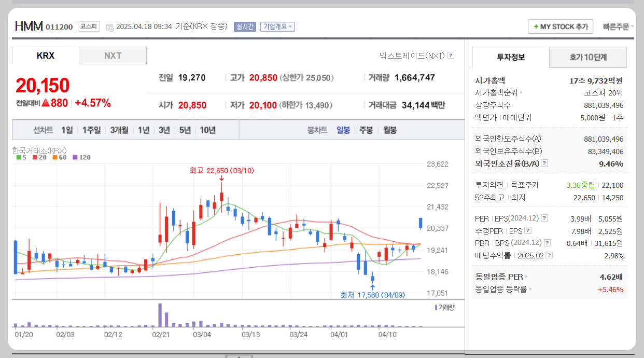Click the 코스피 market badge
This screenshot has height=358, width=644.
click(x=89, y=26)
